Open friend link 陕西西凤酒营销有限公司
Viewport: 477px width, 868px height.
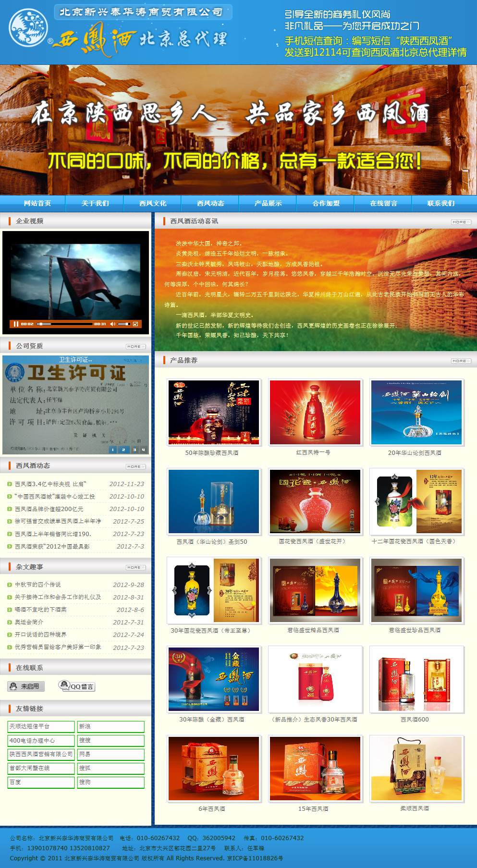(x=41, y=754)
